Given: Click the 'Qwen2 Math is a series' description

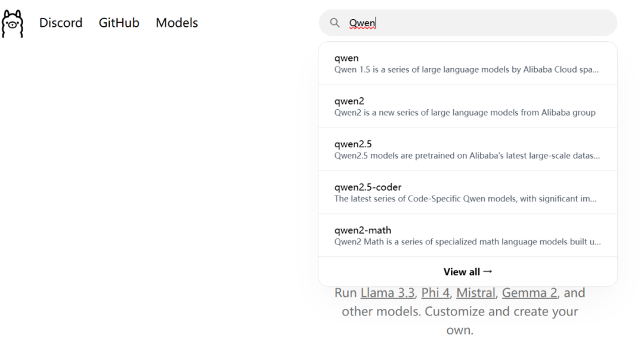Looking at the screenshot, I should pyautogui.click(x=467, y=242).
